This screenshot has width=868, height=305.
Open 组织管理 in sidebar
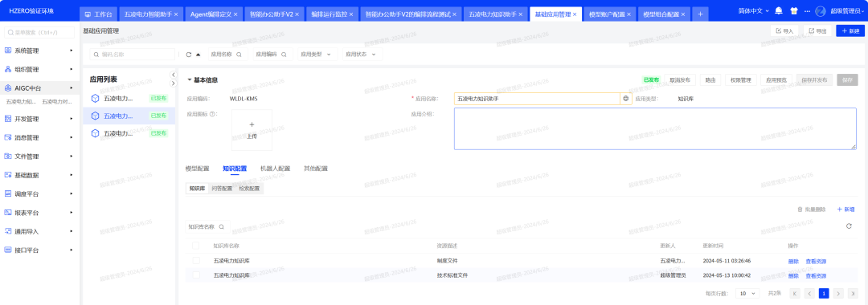(40, 70)
